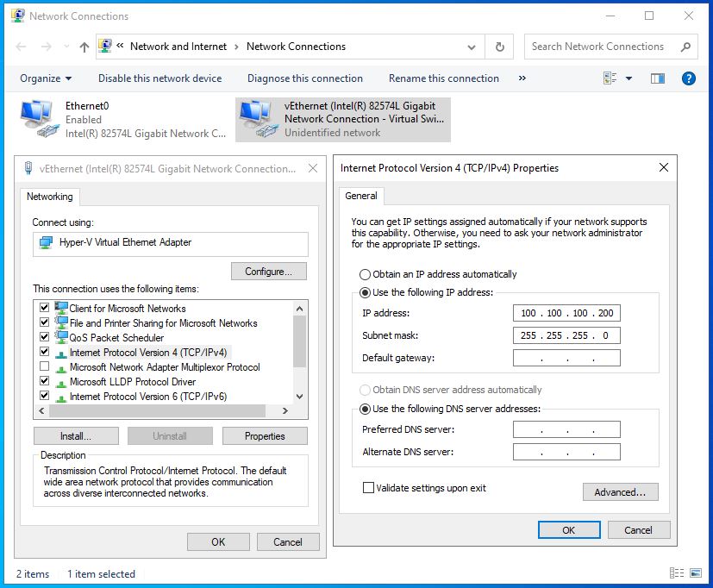This screenshot has width=713, height=588.
Task: Click the Preferred DNS server field
Action: [566, 429]
